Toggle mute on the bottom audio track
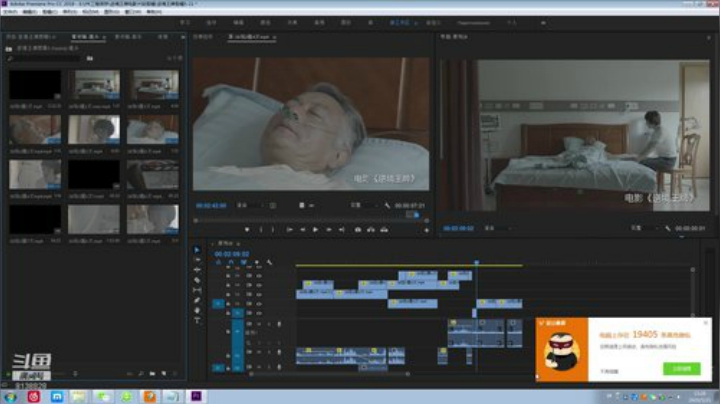The image size is (720, 404). click(259, 367)
